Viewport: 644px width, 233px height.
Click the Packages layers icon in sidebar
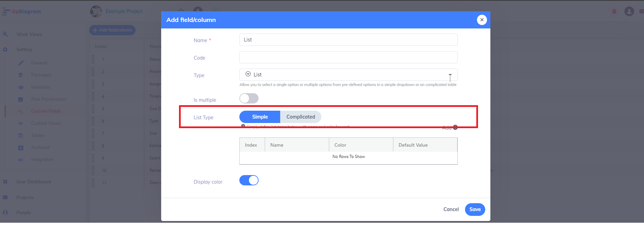(x=21, y=75)
